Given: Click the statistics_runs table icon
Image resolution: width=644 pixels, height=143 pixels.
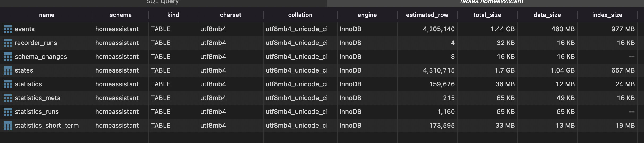Looking at the screenshot, I should (x=8, y=112).
